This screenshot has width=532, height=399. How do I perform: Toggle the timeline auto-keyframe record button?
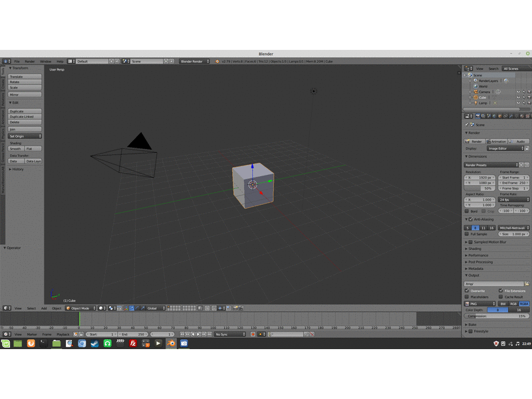point(253,334)
